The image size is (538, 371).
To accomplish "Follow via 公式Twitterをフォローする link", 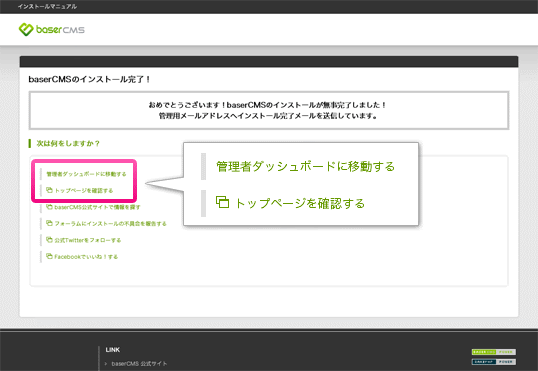I will (83, 240).
